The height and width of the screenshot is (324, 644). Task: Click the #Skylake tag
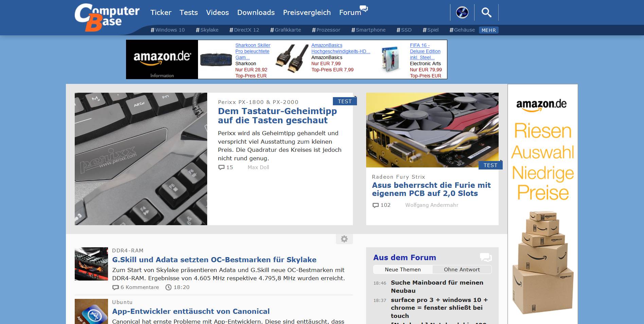click(207, 30)
